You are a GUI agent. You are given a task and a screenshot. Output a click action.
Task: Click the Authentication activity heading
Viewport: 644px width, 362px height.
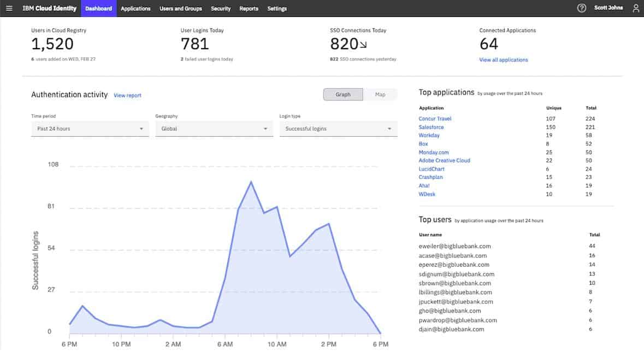(69, 95)
